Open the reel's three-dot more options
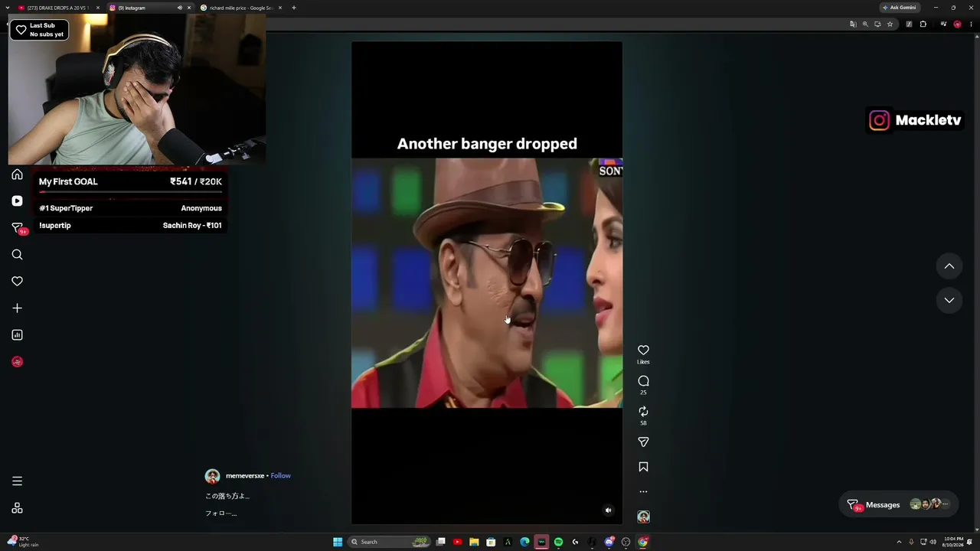The width and height of the screenshot is (980, 551). click(x=643, y=491)
